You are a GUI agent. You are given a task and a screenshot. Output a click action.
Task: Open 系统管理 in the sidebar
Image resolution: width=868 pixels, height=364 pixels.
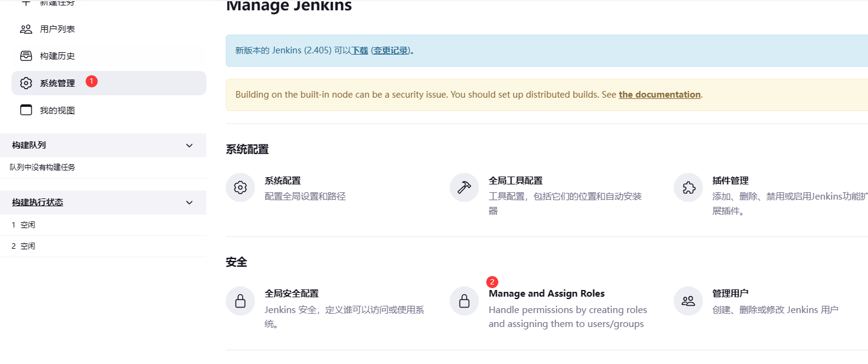[58, 83]
